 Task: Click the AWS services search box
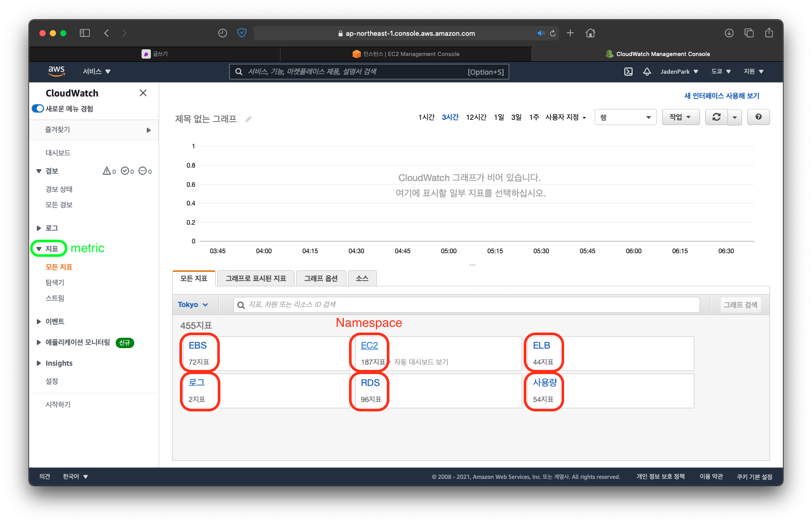(369, 72)
